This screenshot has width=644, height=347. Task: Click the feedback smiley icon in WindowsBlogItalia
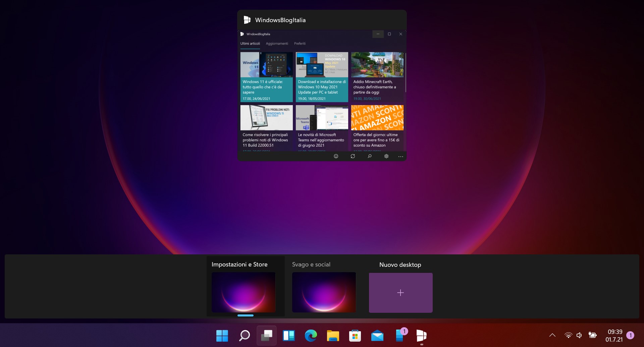tap(336, 156)
